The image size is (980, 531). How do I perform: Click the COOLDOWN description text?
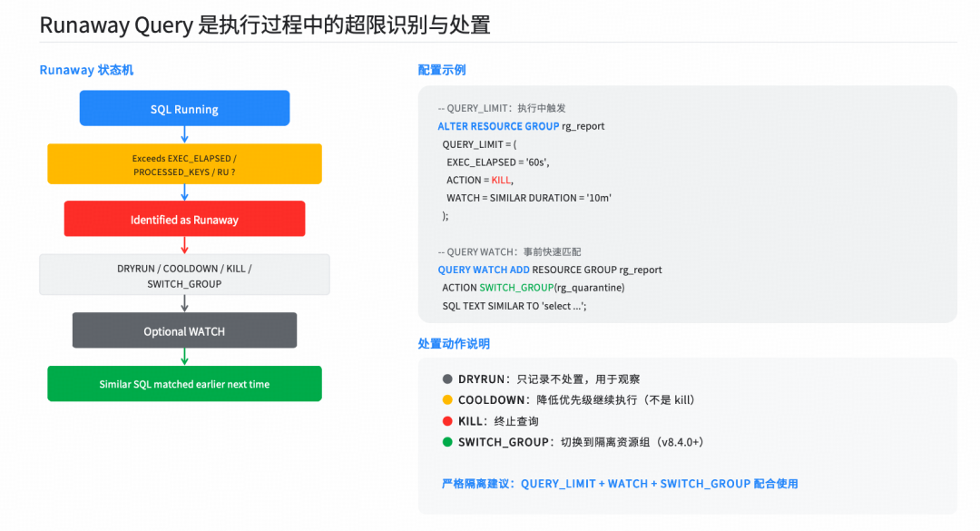click(x=578, y=399)
